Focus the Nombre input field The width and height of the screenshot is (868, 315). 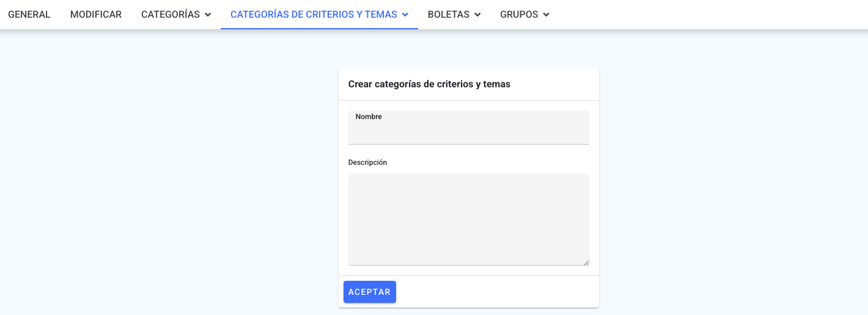click(x=469, y=128)
